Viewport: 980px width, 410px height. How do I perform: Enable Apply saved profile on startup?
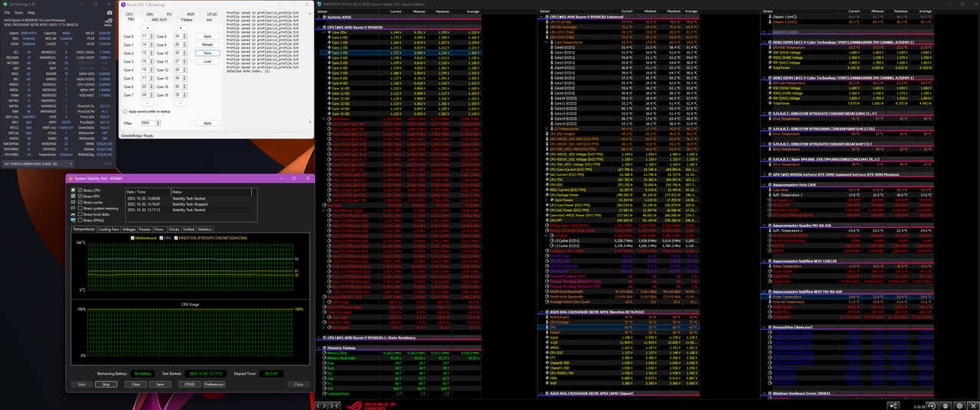click(x=125, y=112)
